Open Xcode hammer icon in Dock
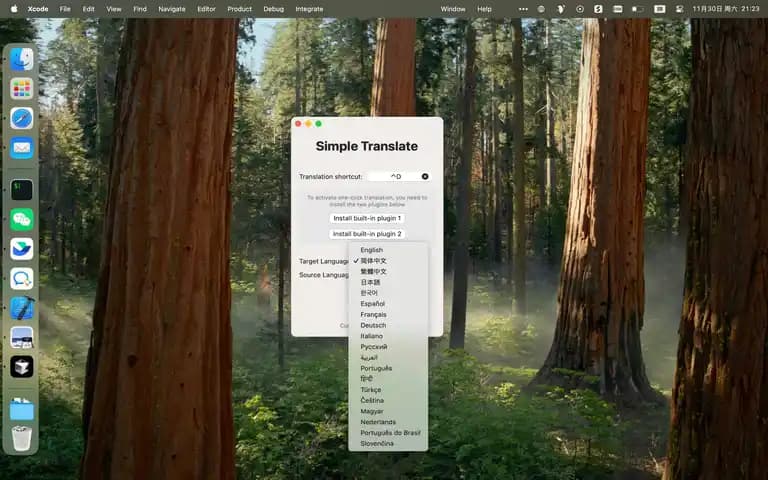 tap(22, 308)
